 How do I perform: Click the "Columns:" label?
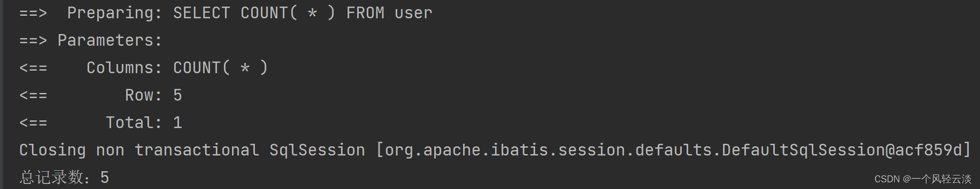[x=124, y=68]
